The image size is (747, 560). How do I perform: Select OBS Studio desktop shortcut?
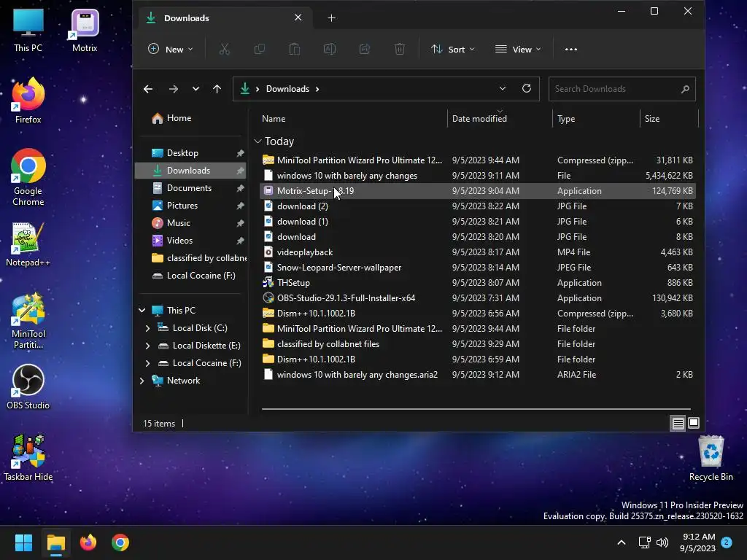28,386
